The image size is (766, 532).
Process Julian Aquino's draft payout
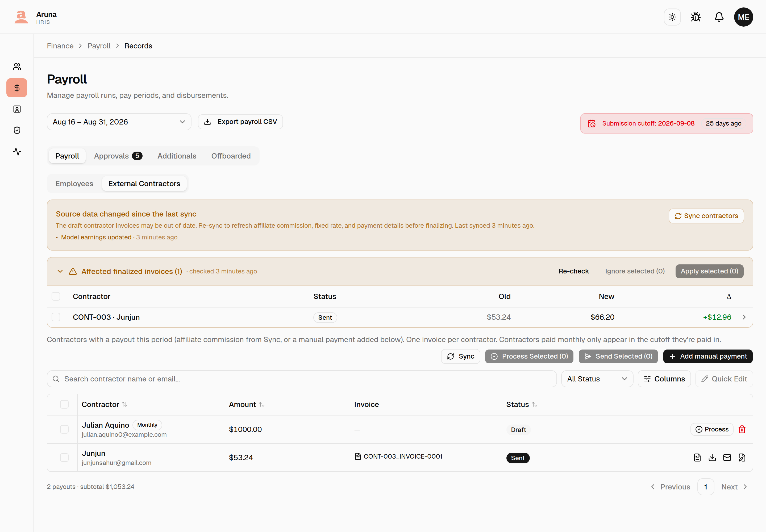(712, 429)
